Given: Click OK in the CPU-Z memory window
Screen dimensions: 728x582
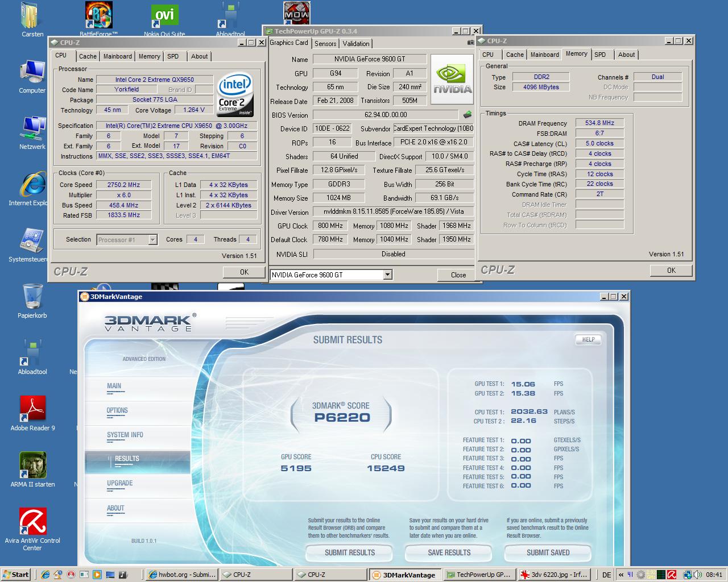Looking at the screenshot, I should (x=671, y=270).
